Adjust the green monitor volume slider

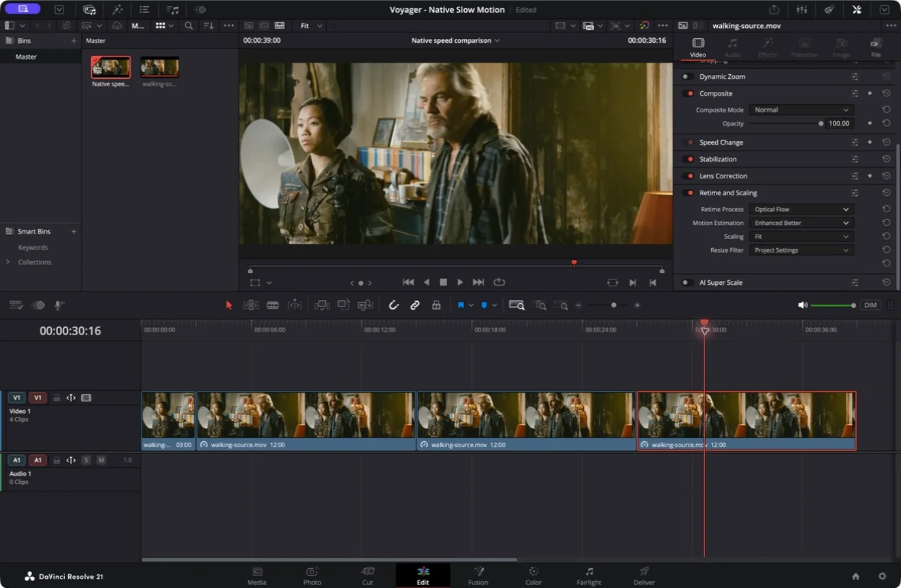point(833,305)
